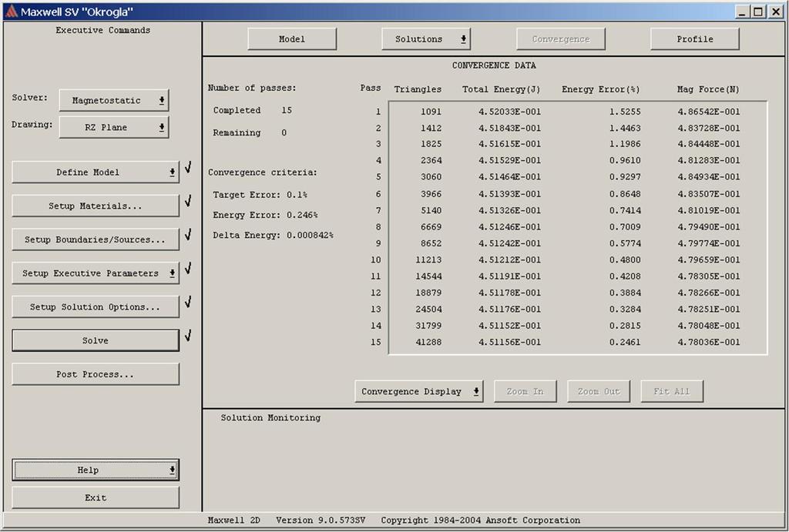Switch to the Model view

[292, 38]
